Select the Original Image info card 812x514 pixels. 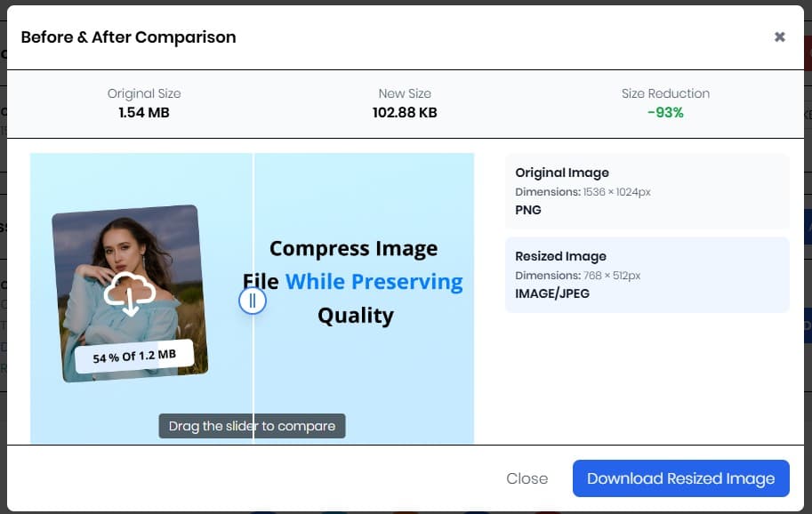coord(648,190)
